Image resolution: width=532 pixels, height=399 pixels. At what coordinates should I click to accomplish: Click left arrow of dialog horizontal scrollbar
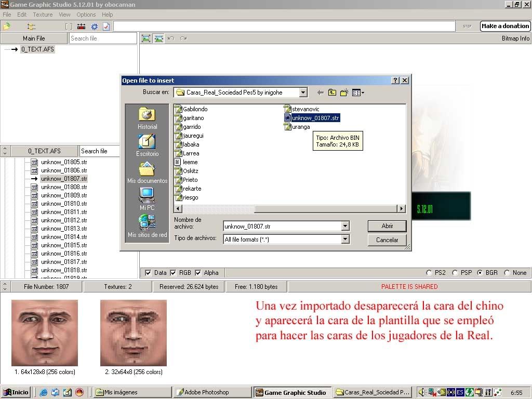coord(178,209)
